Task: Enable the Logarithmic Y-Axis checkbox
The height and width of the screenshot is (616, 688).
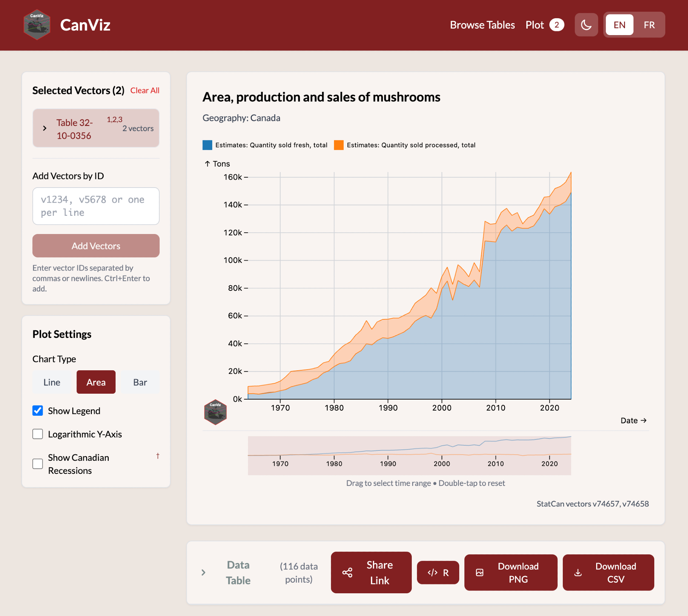Action: coord(38,434)
